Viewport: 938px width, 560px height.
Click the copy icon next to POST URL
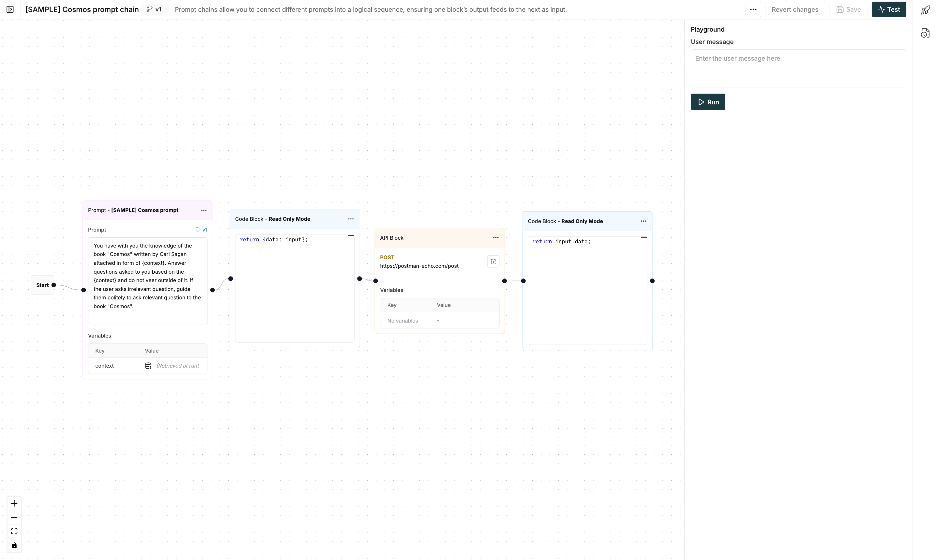click(493, 261)
